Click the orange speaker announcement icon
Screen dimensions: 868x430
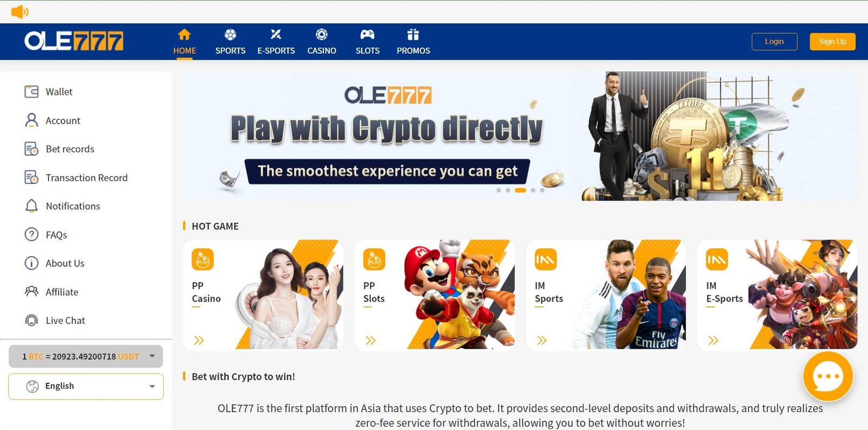(20, 11)
